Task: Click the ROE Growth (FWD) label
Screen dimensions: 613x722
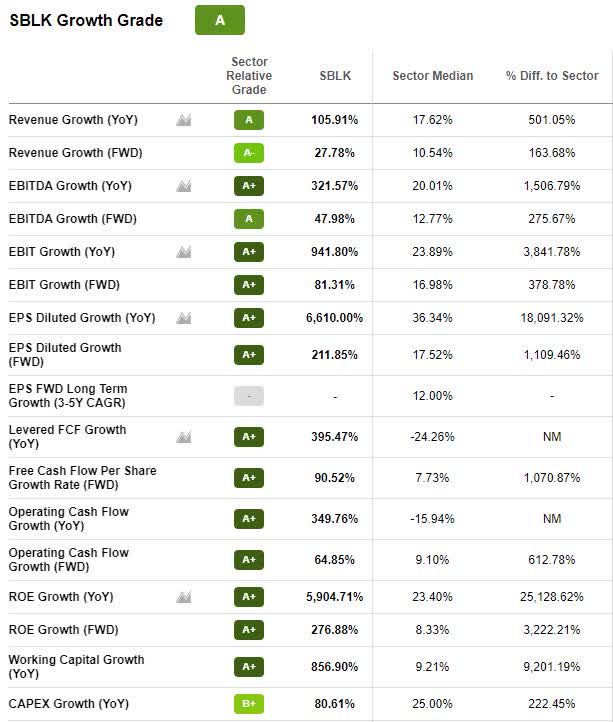Action: point(63,630)
